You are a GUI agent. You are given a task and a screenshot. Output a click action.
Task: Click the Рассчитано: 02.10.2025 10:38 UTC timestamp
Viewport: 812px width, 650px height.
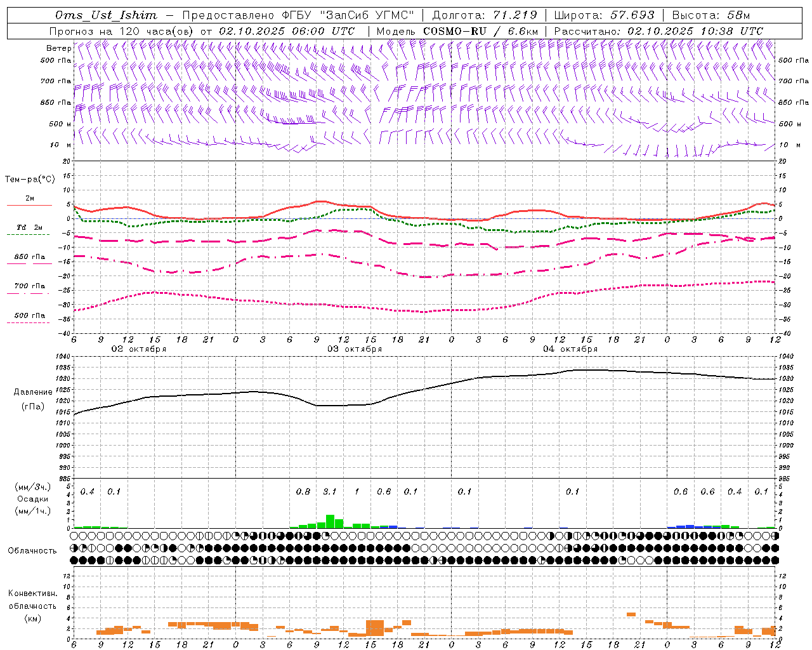[x=658, y=31]
